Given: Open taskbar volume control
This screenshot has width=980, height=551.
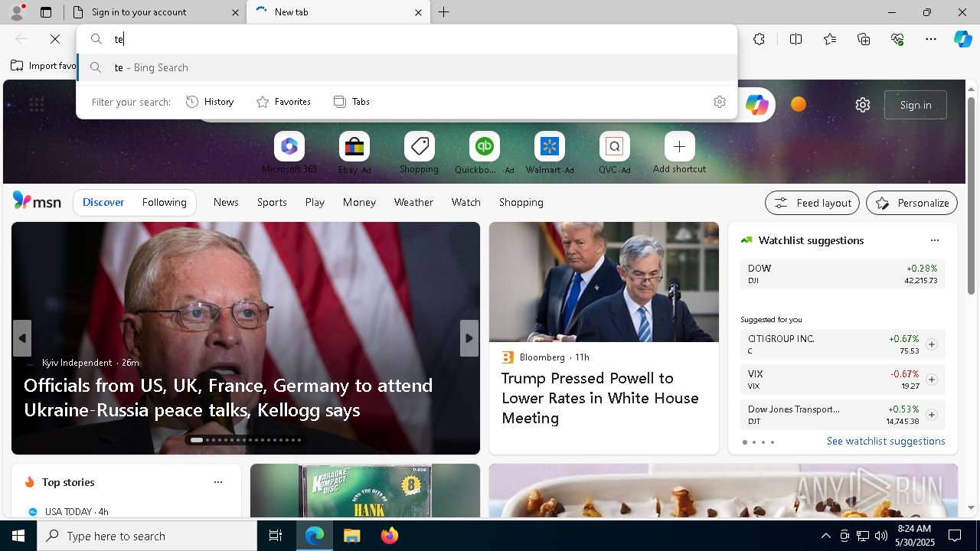Looking at the screenshot, I should point(880,536).
